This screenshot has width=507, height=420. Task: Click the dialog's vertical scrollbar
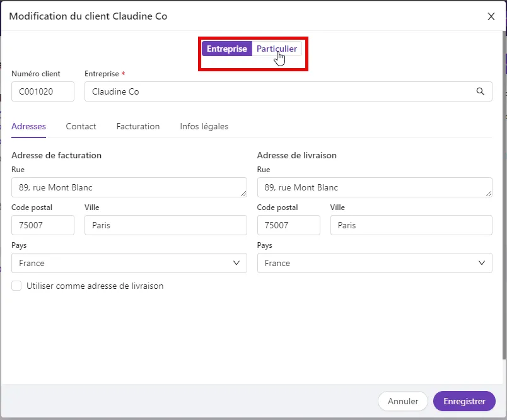coord(504,195)
